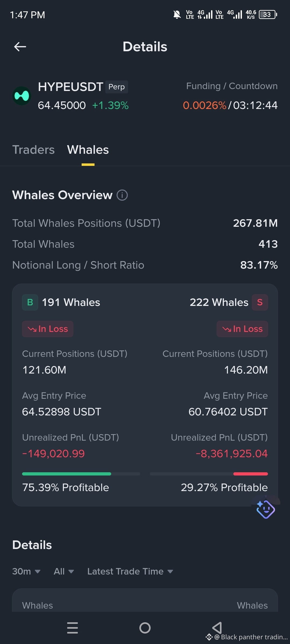Tap the funding rate 0.0026% value
290x644 pixels.
[x=205, y=105]
